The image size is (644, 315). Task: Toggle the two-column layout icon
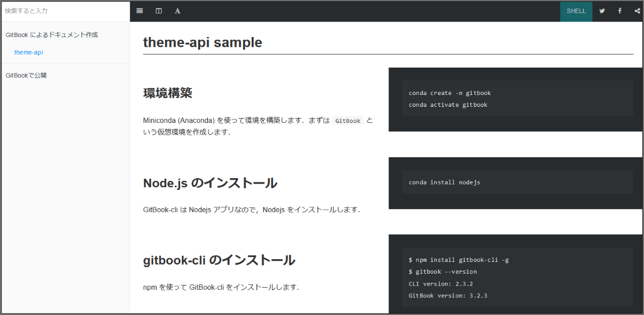(158, 11)
